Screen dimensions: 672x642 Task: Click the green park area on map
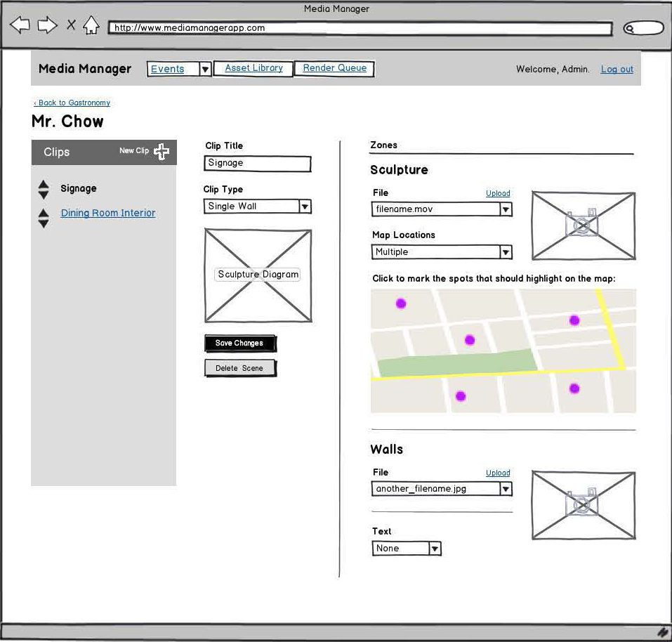[x=457, y=364]
